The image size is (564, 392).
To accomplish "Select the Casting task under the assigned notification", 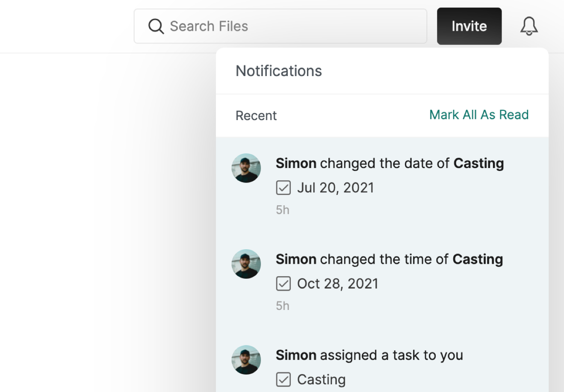I will [x=322, y=380].
